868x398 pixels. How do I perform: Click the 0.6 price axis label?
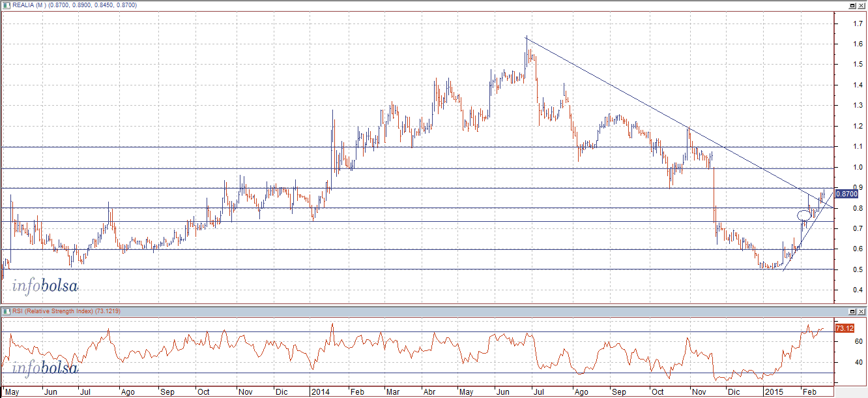point(858,249)
